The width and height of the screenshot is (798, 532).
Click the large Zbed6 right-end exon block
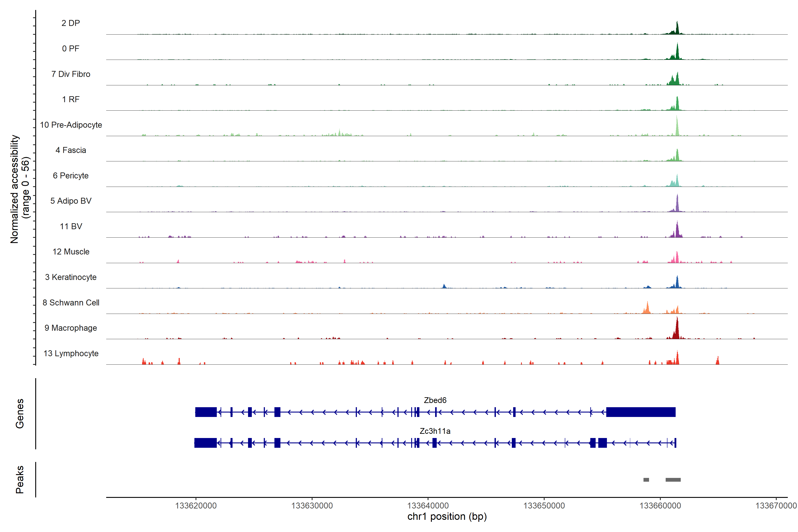[x=641, y=412]
